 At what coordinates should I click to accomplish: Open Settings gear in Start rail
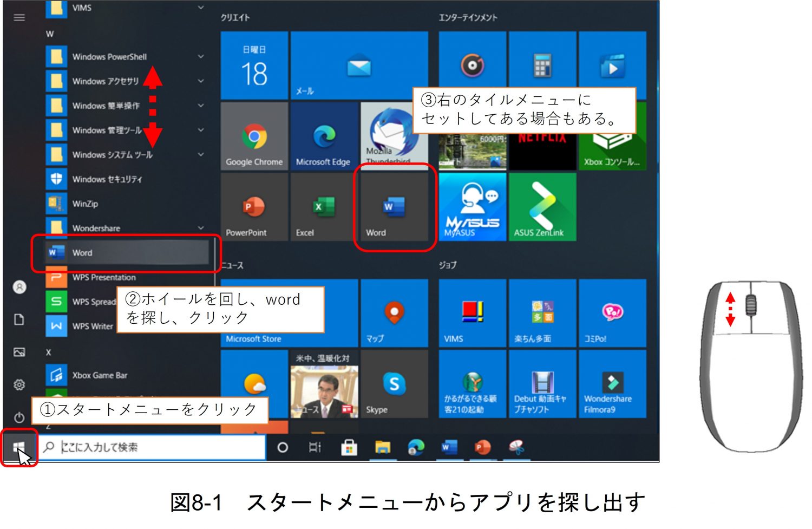[19, 384]
